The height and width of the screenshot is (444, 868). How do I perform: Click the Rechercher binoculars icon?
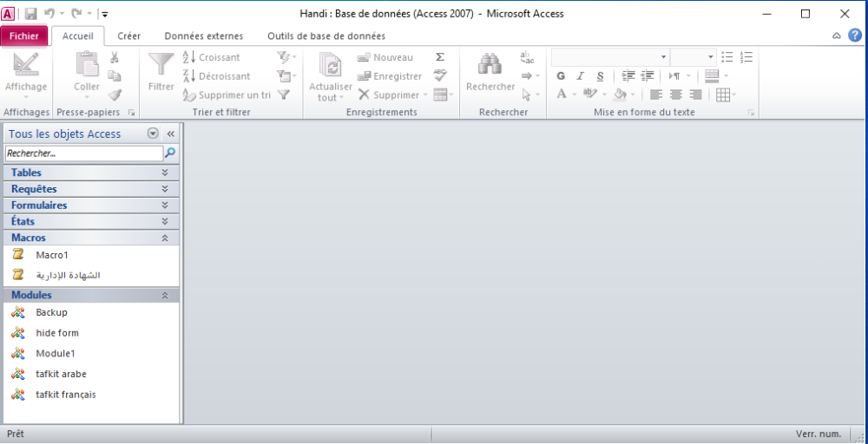tap(490, 64)
